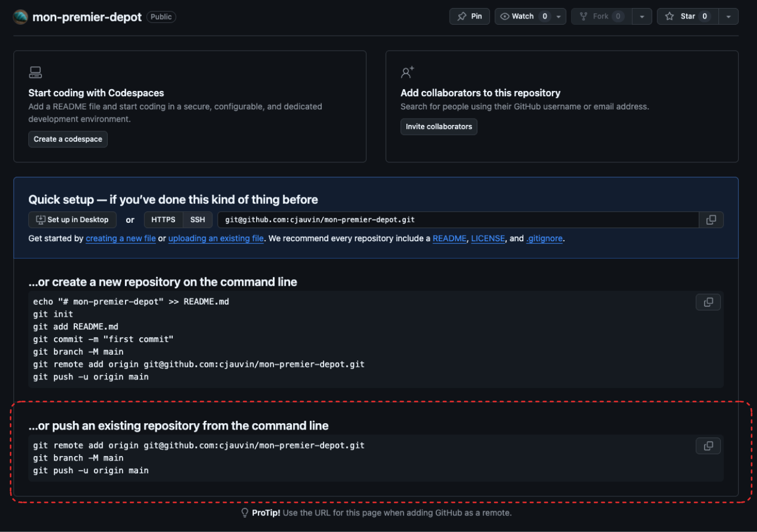Copy the create new repository commands
Screen dimensions: 757x532
pos(708,302)
